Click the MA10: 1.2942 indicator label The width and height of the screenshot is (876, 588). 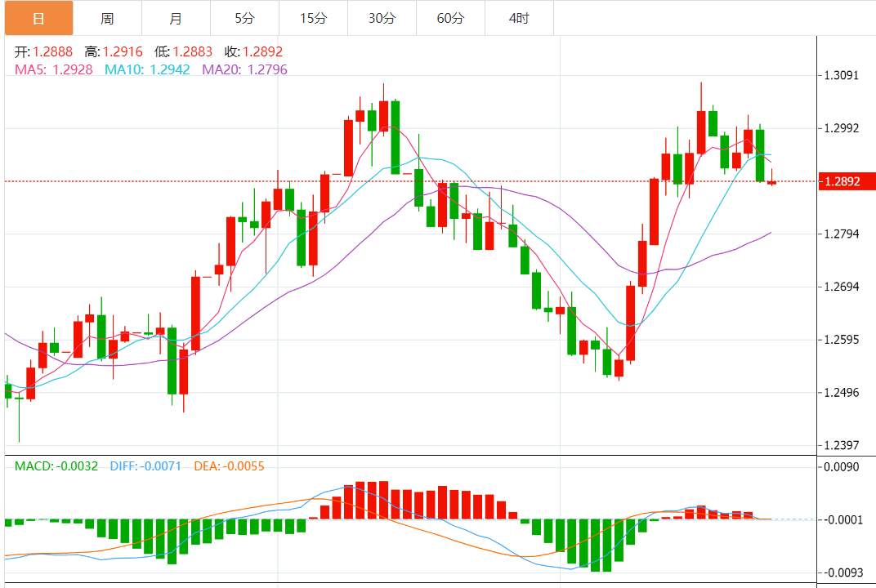[147, 69]
